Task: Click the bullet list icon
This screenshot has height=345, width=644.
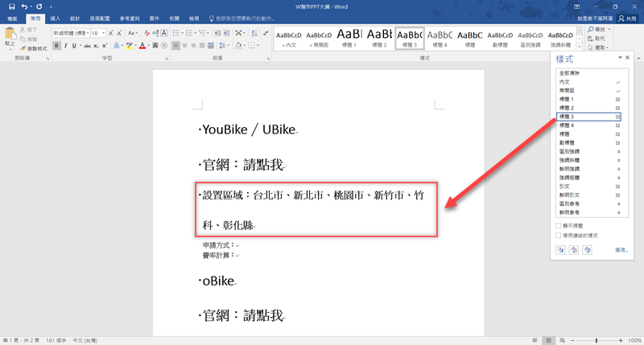Action: click(x=176, y=33)
